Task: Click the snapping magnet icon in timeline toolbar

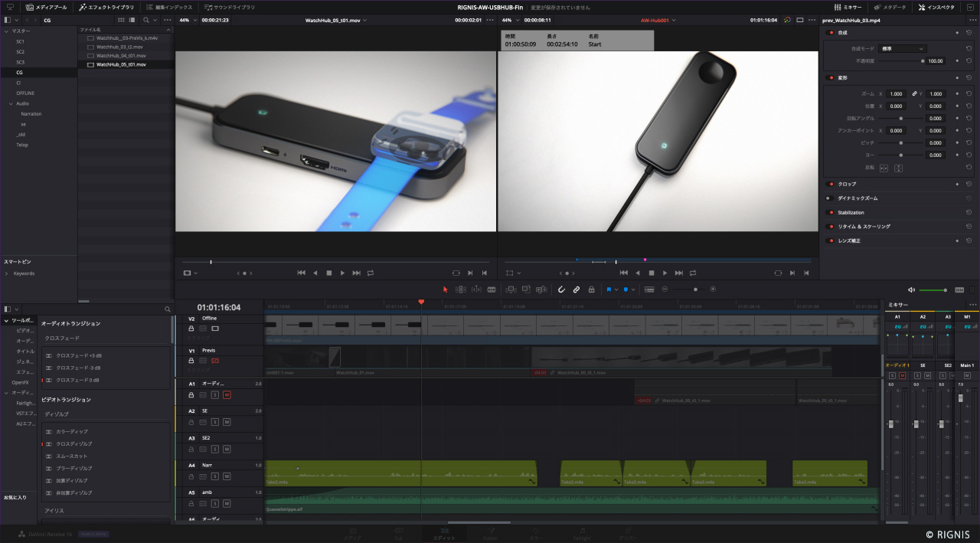Action: 560,289
